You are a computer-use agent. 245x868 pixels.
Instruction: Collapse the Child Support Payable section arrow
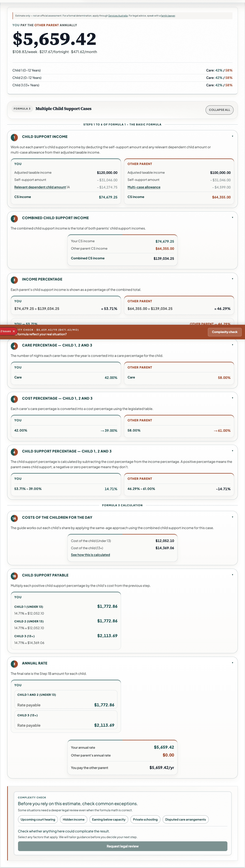coord(232,575)
